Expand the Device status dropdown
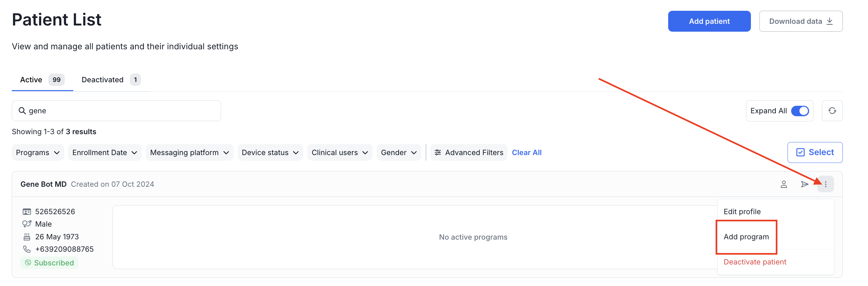The image size is (868, 286). 270,152
